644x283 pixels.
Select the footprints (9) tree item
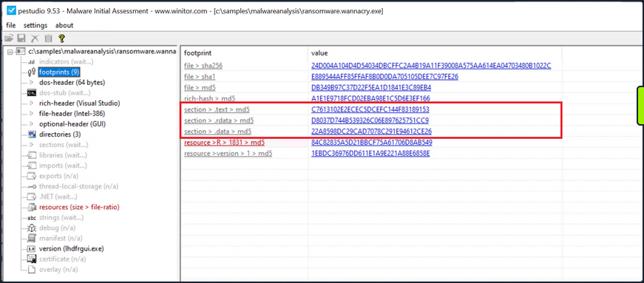[x=58, y=72]
